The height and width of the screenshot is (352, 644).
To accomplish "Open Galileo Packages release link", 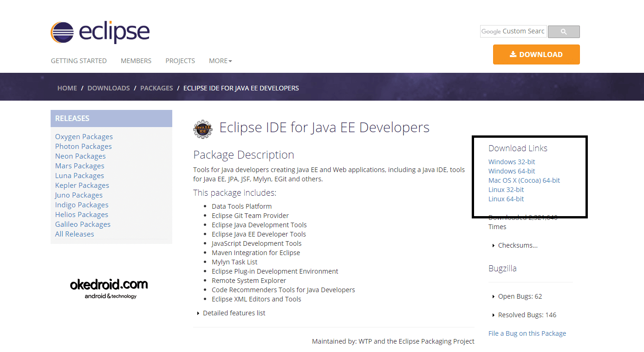I will [x=83, y=224].
